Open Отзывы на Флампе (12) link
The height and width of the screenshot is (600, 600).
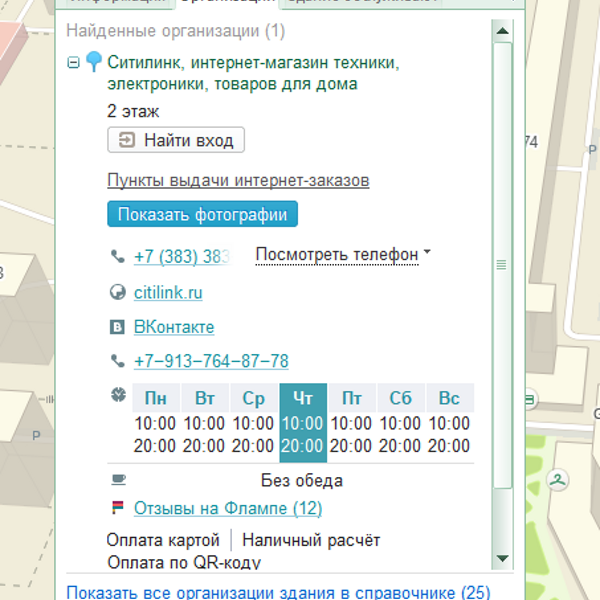click(228, 508)
